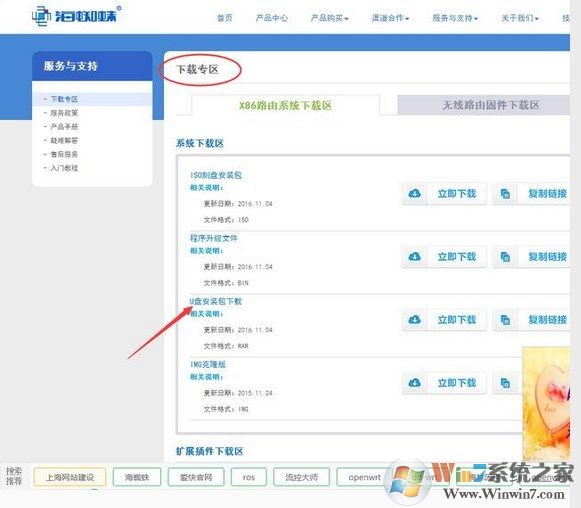
Task: Select 下载专区 in the sidebar
Action: [x=64, y=99]
